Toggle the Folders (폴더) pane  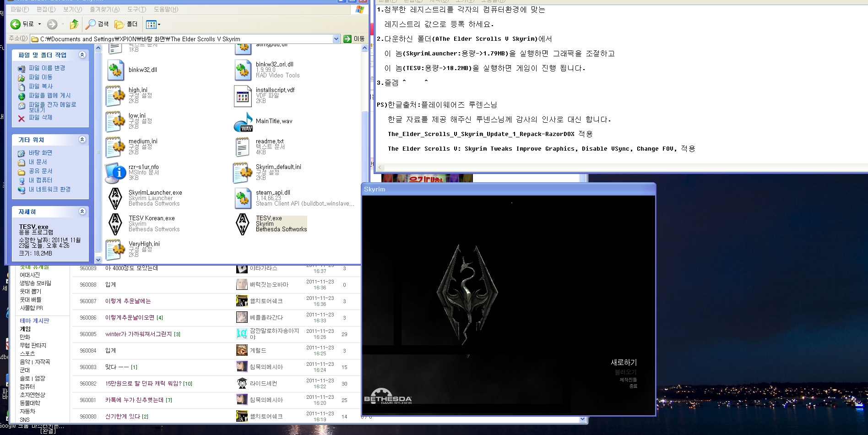126,24
